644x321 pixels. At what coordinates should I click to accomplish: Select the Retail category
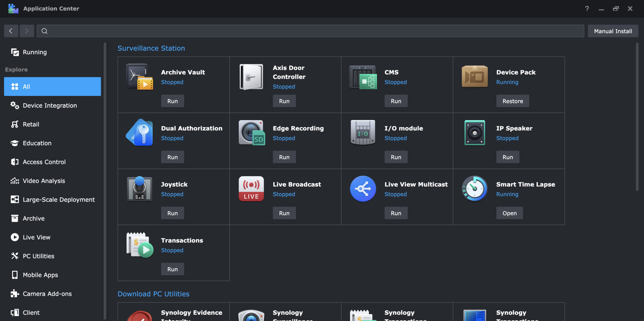point(52,124)
